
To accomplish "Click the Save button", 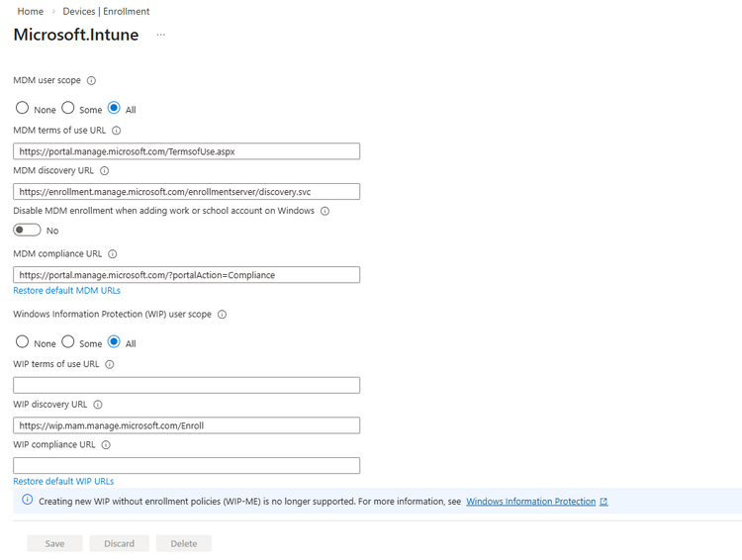I will point(54,543).
